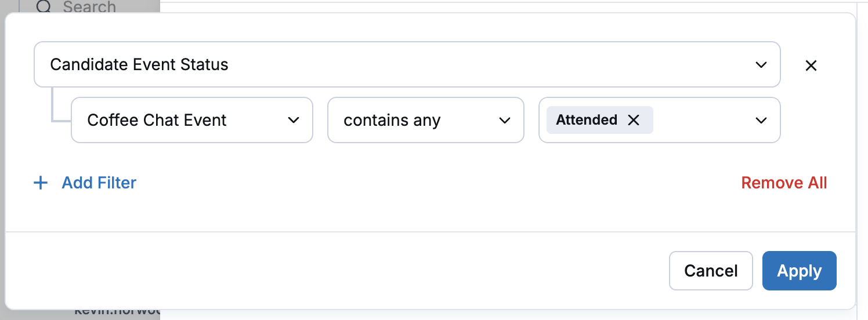Click empty space in the Attended values field
Viewport: 868px width, 320px height.
click(702, 120)
